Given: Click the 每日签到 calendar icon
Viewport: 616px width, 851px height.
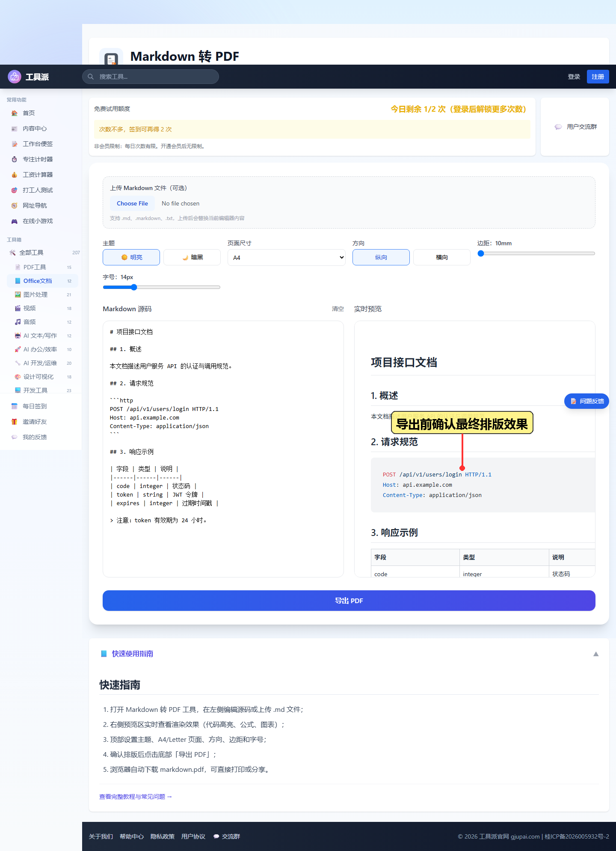Looking at the screenshot, I should tap(15, 406).
